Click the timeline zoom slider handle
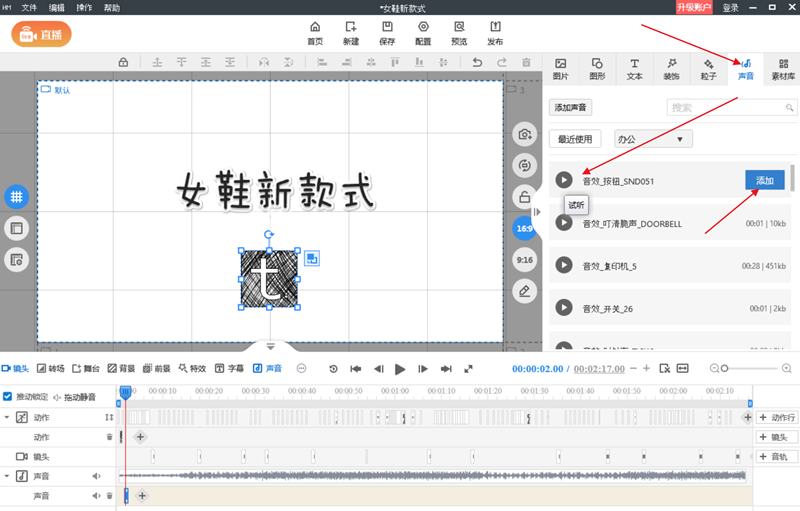The image size is (800, 511). click(724, 368)
